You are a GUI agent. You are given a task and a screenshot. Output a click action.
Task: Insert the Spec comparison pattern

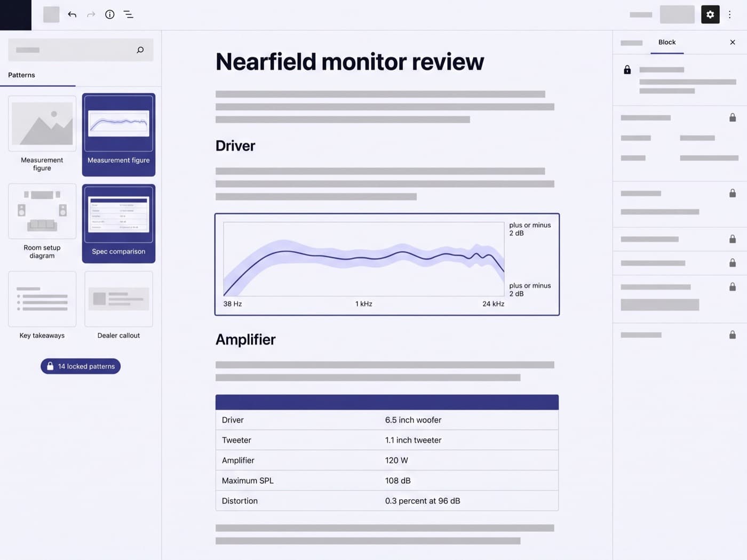coord(118,223)
